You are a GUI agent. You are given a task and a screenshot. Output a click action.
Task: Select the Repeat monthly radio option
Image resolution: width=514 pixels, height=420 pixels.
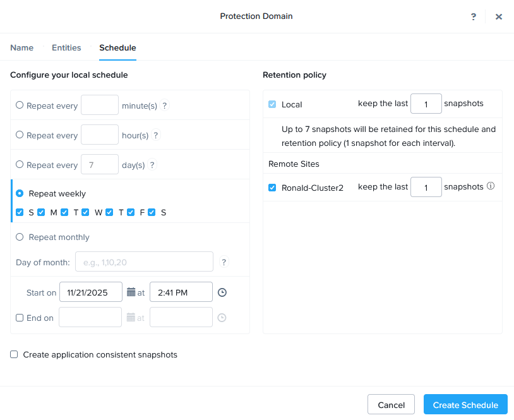click(x=20, y=237)
